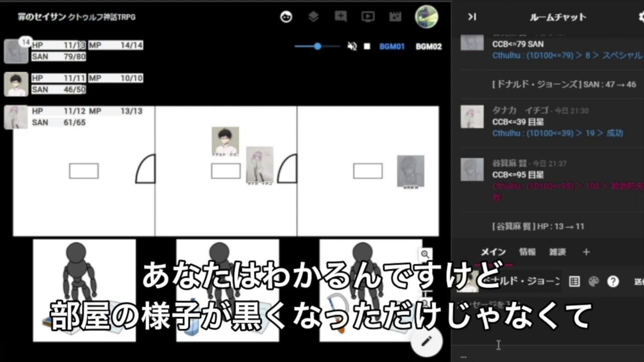
Task: Click the MP 14/14 status value
Action: click(116, 45)
